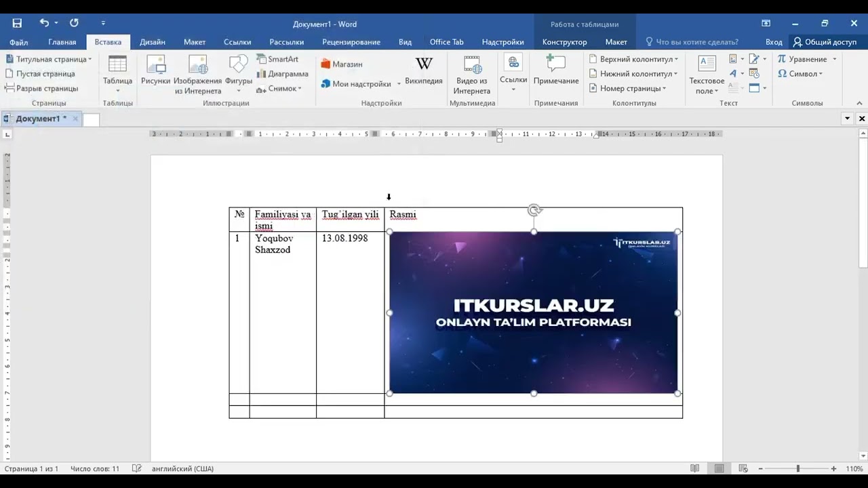Viewport: 868px width, 488px height.
Task: Open the Конструктор table tools tab
Action: pos(565,42)
